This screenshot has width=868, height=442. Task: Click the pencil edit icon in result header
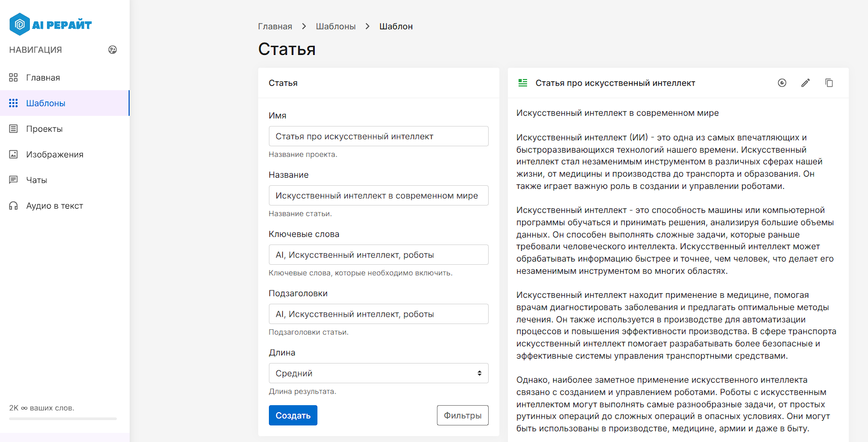point(806,83)
